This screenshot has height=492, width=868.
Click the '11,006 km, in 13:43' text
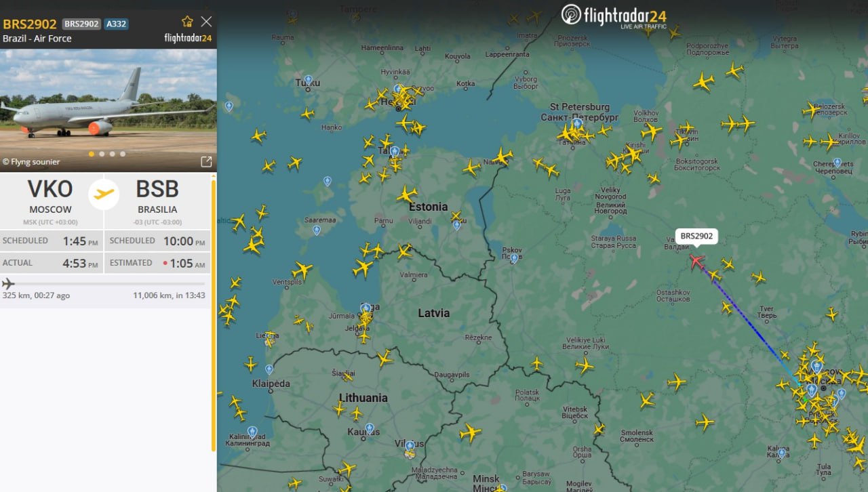tap(169, 295)
